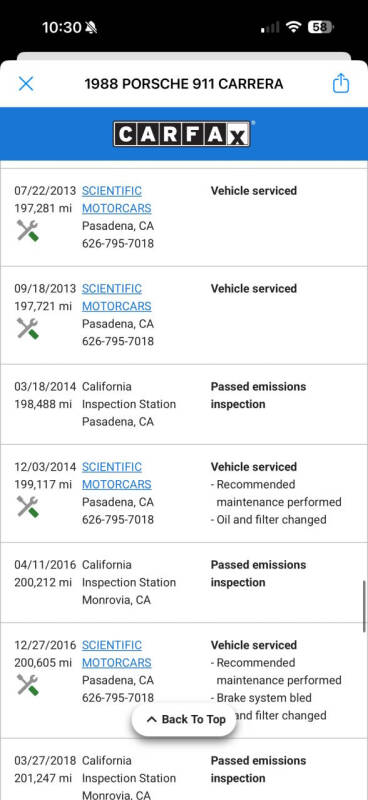Tap wrench service icon for 07/22/2013 entry
This screenshot has width=368, height=800.
[x=28, y=230]
